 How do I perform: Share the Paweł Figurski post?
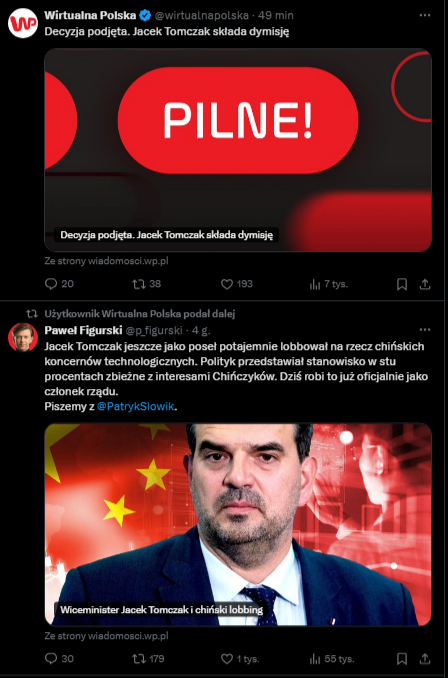coord(425,659)
